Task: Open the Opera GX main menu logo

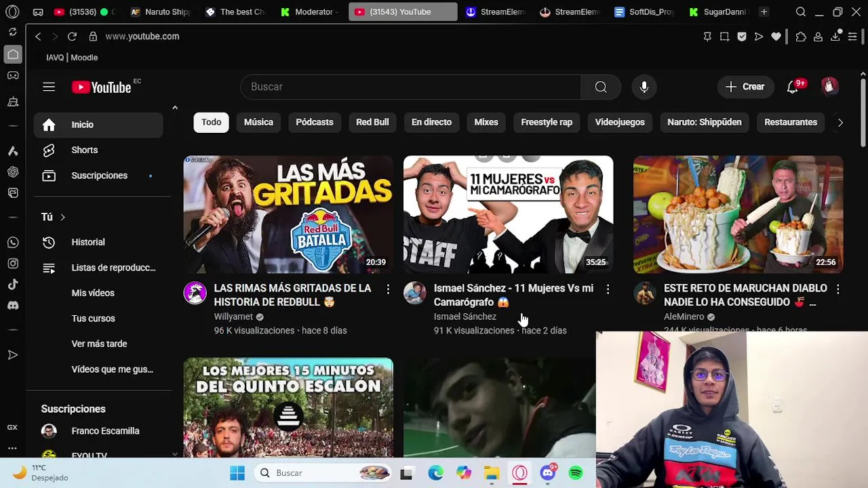Action: pyautogui.click(x=12, y=12)
